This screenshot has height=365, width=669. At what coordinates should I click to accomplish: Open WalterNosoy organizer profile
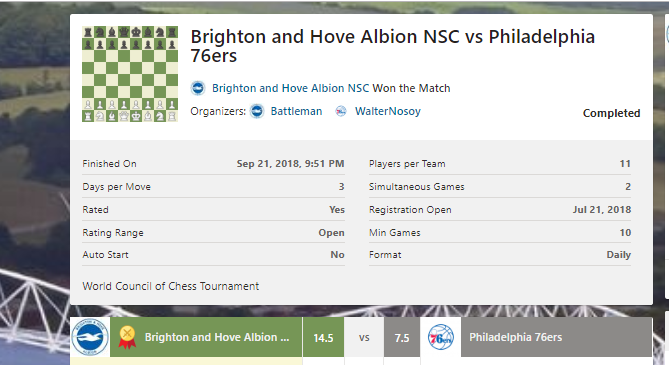point(388,111)
